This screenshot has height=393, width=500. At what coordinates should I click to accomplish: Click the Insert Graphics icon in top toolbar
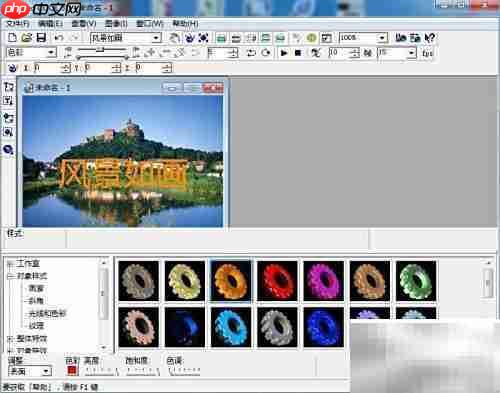point(203,38)
